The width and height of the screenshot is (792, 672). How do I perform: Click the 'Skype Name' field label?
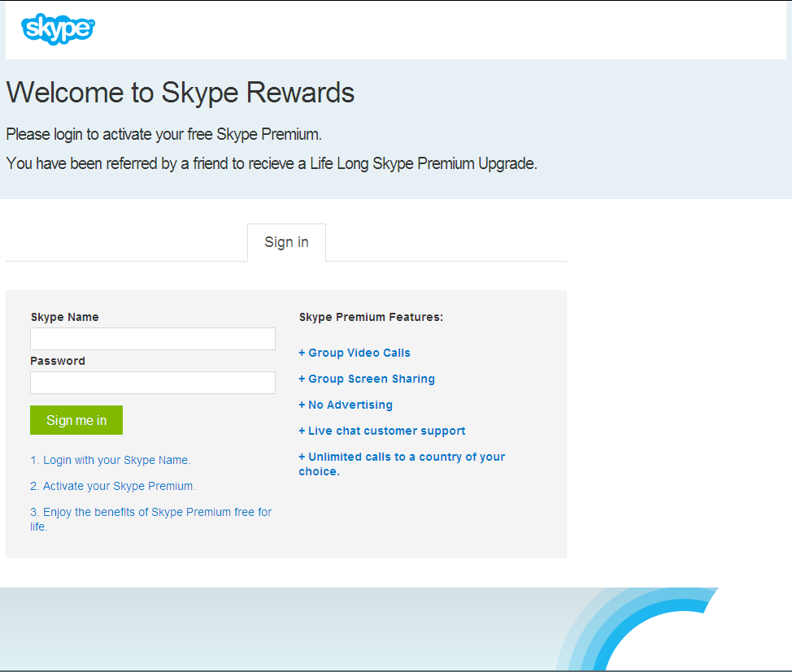[x=65, y=317]
